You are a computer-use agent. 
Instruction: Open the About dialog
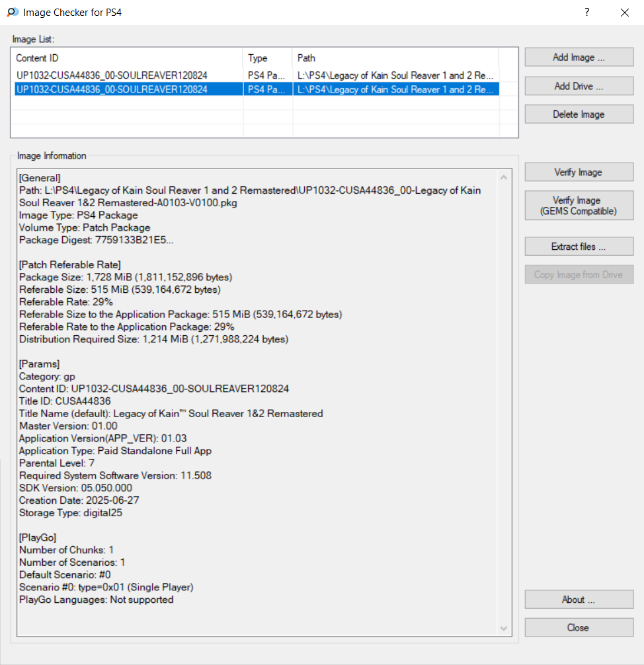[579, 600]
